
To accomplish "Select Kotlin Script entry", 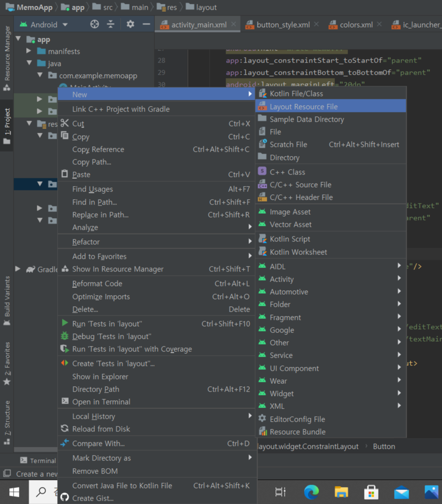I will click(x=331, y=239).
